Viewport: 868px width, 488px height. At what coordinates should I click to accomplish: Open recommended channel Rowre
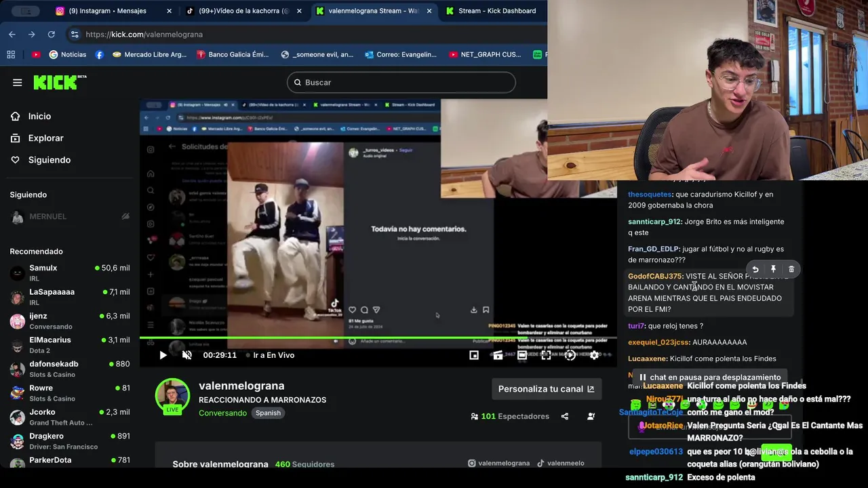point(70,392)
